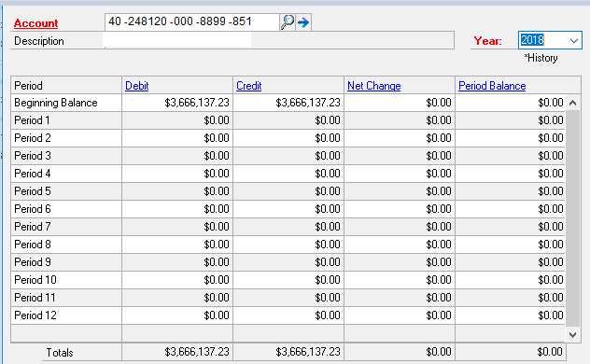Click the Period 1 debit cell
The height and width of the screenshot is (364, 590).
pyautogui.click(x=177, y=120)
